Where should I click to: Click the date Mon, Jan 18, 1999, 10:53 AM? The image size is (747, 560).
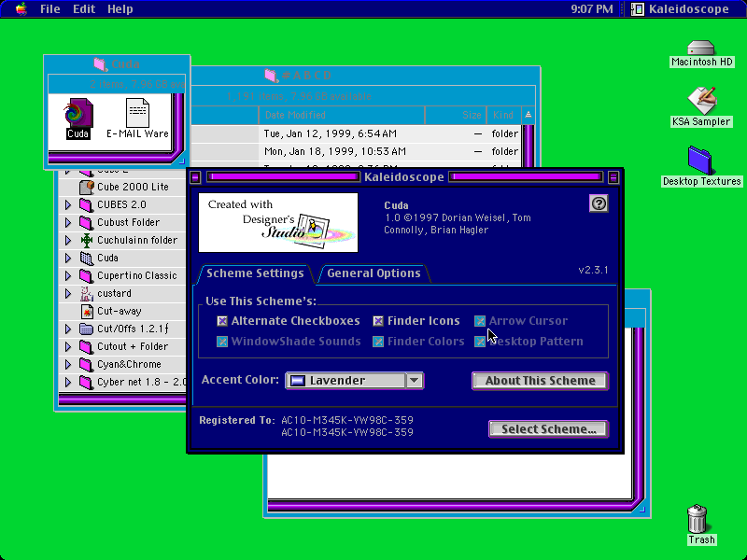335,151
